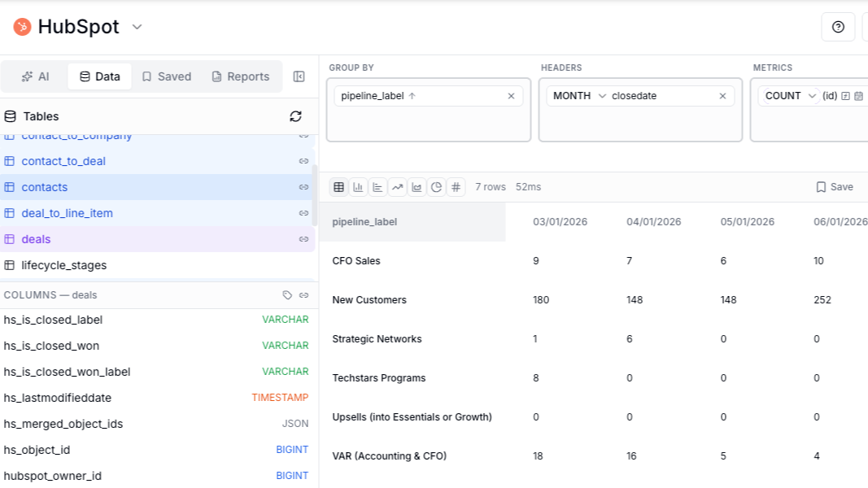This screenshot has height=488, width=868.
Task: Switch to single number view
Action: tap(456, 187)
